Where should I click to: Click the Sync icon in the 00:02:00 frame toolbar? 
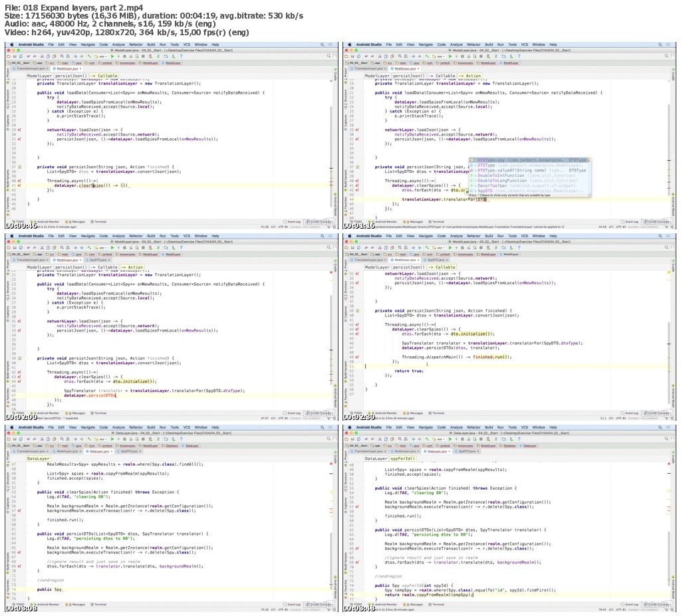[x=21, y=248]
